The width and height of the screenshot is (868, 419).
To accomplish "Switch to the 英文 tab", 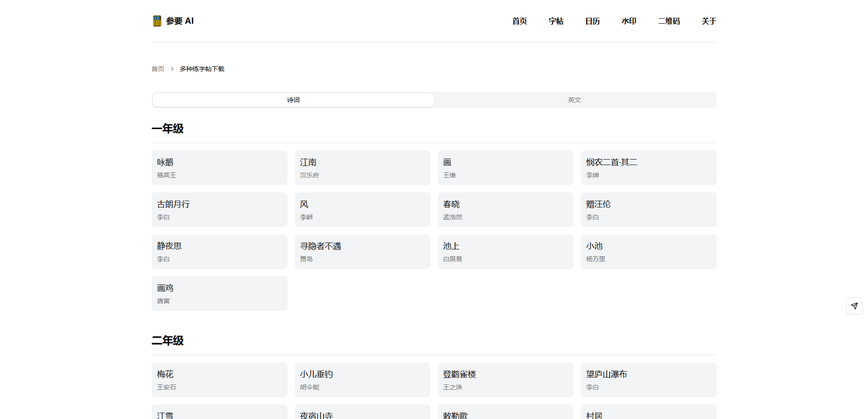I will [x=574, y=99].
